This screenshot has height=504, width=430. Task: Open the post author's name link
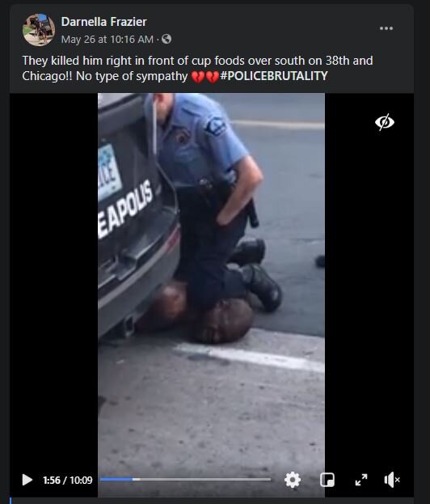pyautogui.click(x=103, y=22)
